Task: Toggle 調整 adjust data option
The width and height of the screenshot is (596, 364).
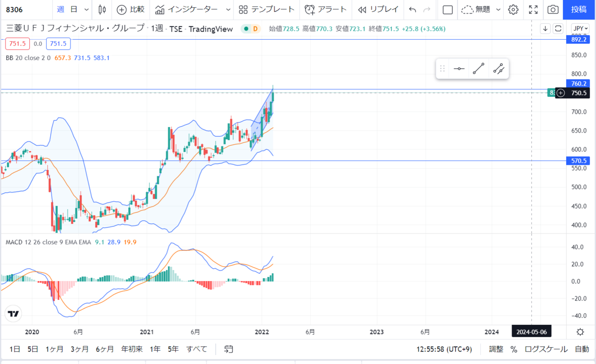Action: [496, 349]
